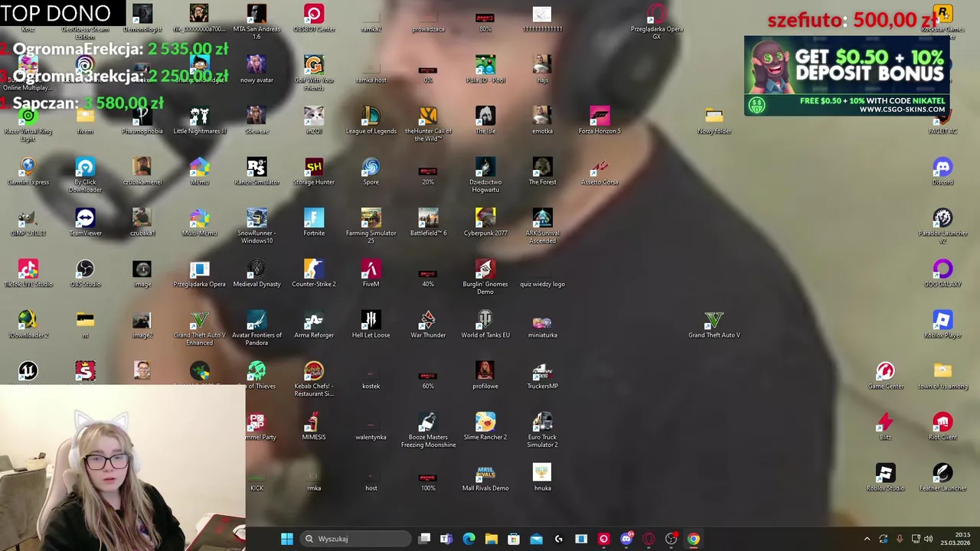Launch Discord desktop shortcut
980x551 pixels.
[x=942, y=171]
